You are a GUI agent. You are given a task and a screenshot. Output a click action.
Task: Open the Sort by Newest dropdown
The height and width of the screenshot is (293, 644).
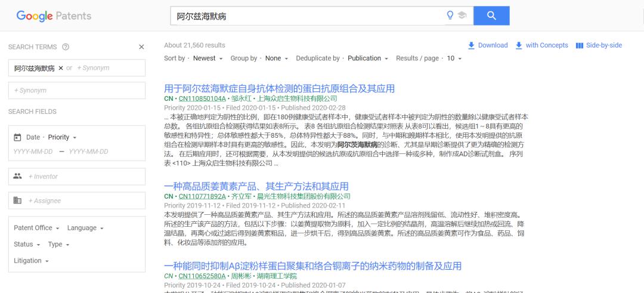pyautogui.click(x=208, y=58)
